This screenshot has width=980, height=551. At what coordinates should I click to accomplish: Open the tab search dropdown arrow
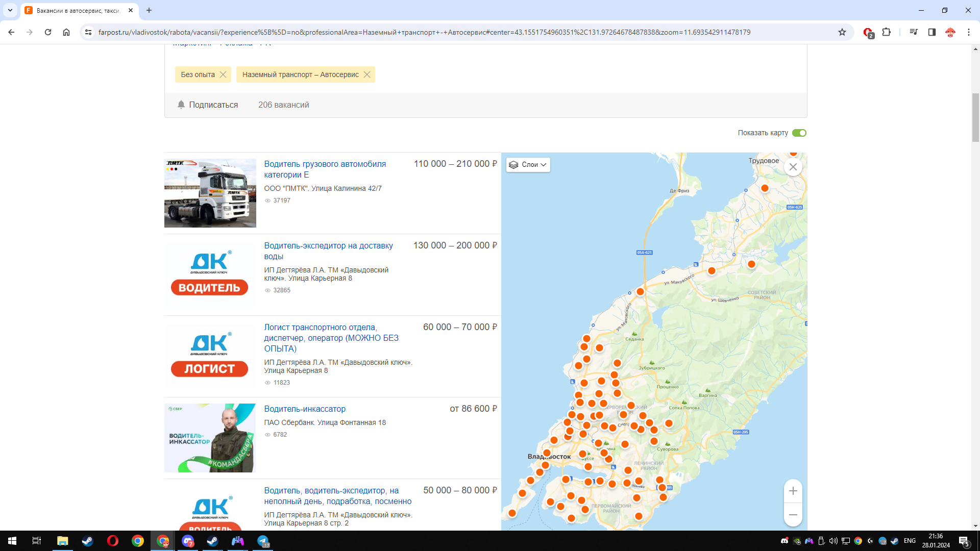pos(10,10)
